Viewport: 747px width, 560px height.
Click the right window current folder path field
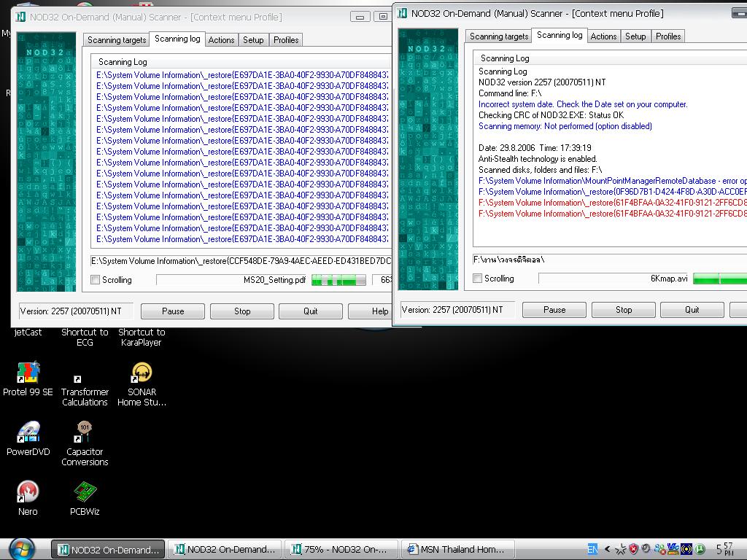[x=610, y=260]
